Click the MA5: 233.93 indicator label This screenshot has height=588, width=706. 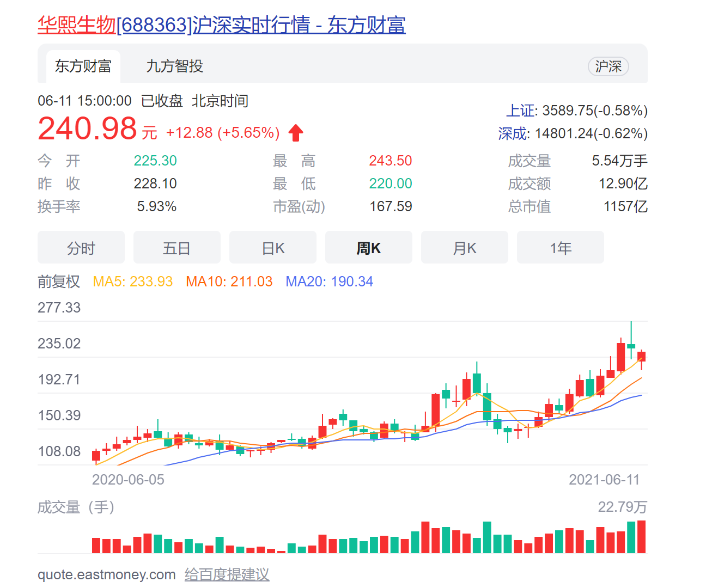133,281
